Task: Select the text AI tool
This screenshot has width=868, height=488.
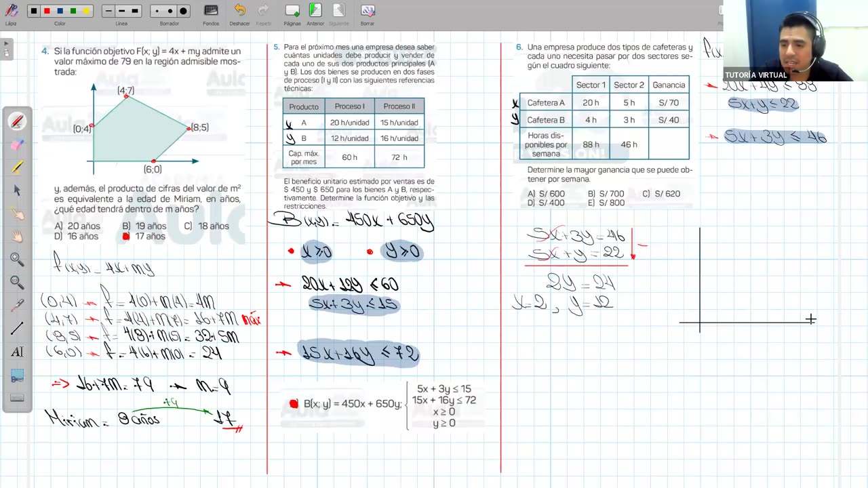Action: [x=17, y=352]
